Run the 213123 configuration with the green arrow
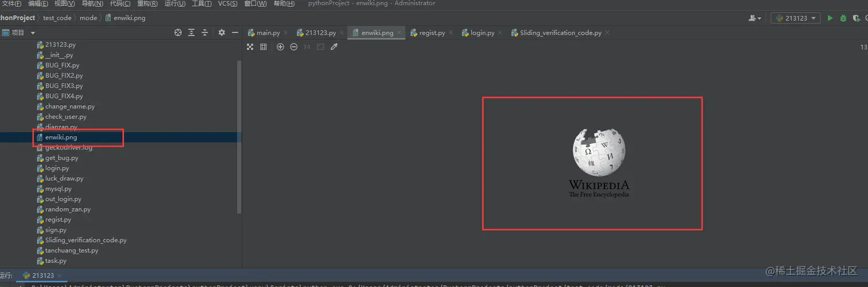The image size is (868, 287). (830, 18)
